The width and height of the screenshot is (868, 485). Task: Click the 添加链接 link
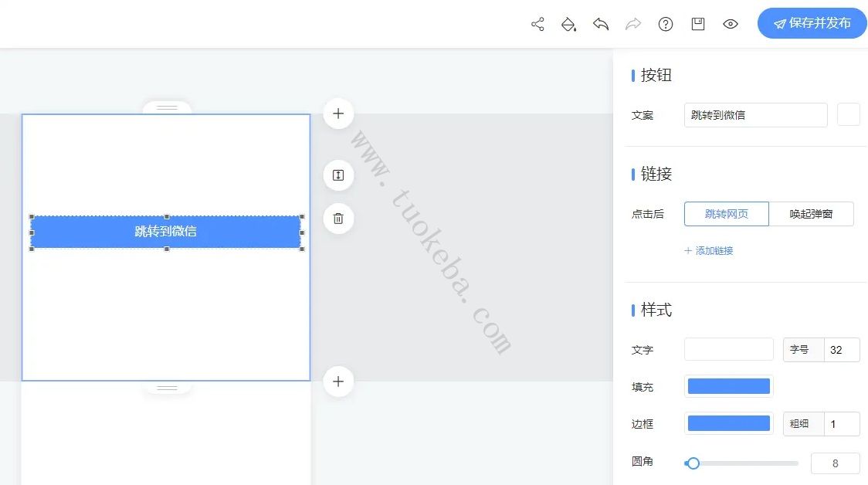708,251
